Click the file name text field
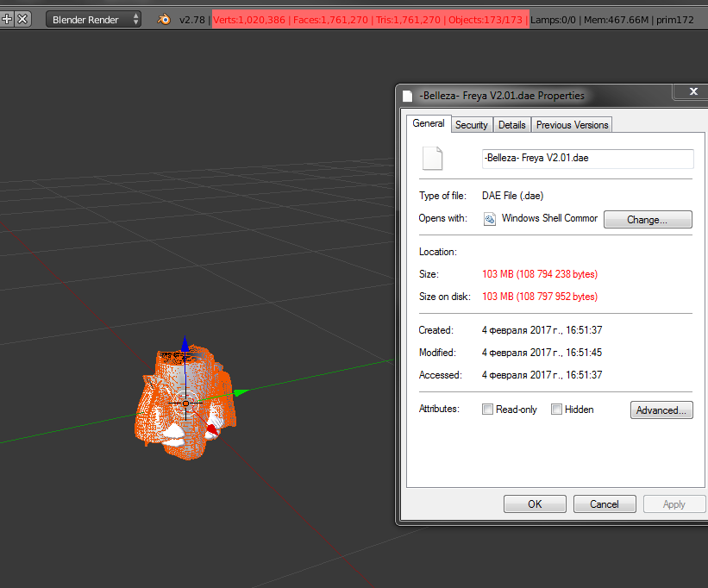The image size is (708, 588). (587, 159)
